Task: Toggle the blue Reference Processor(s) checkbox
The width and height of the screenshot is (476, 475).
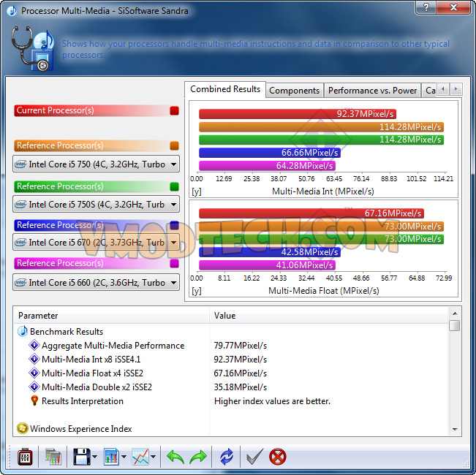Action: tap(174, 225)
